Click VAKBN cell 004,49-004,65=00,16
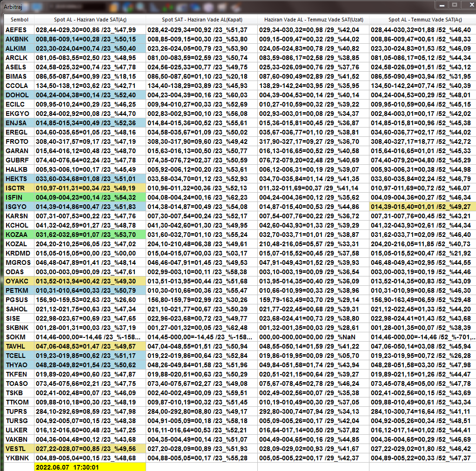 click(x=314, y=439)
